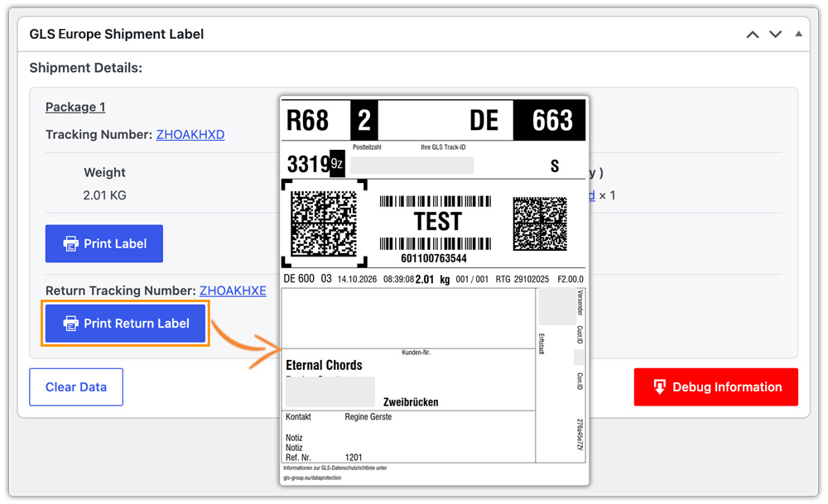828x504 pixels.
Task: Click the 663 code on label
Action: [x=551, y=120]
